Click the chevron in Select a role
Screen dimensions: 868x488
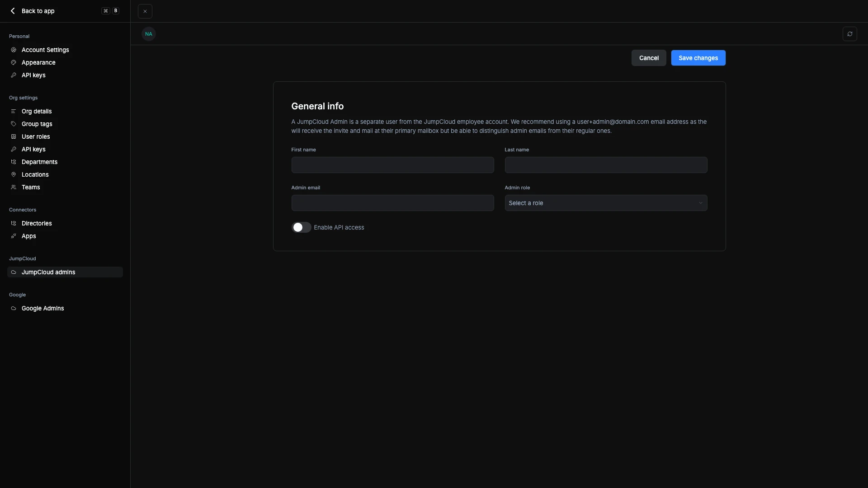700,203
